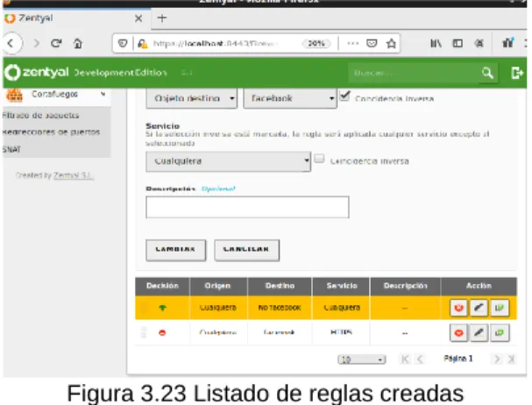Go to the first page of rules

pyautogui.click(x=405, y=359)
